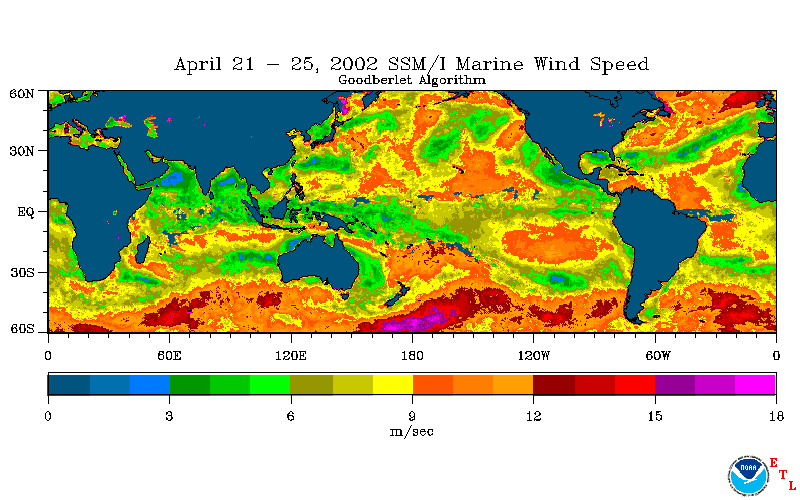The image size is (800, 500).
Task: Choose the light orange 11–12 m/sec swatch
Action: [513, 385]
